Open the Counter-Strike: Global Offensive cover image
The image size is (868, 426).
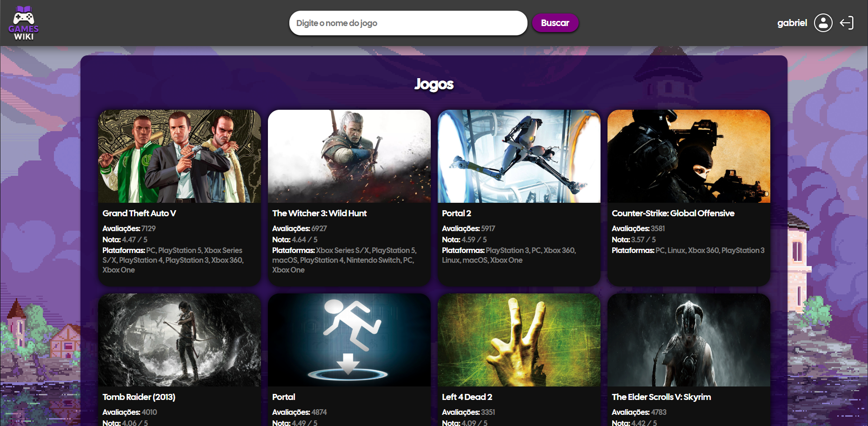(x=689, y=156)
